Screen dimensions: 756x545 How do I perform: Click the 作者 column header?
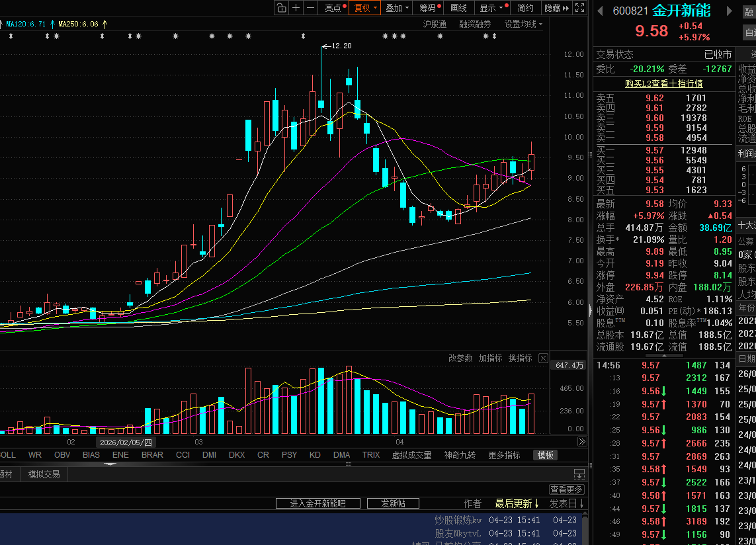(472, 503)
